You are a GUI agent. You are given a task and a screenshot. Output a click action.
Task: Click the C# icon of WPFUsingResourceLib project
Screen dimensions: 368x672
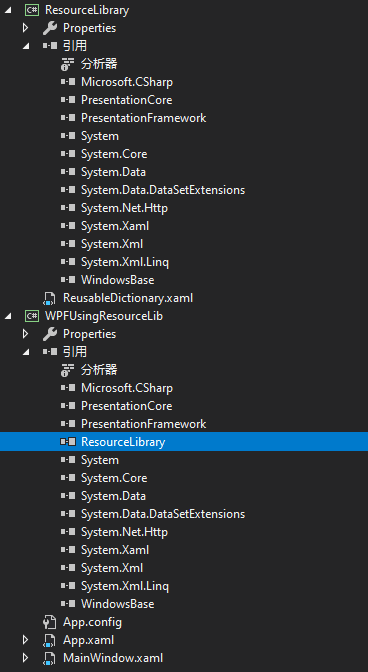pos(32,316)
